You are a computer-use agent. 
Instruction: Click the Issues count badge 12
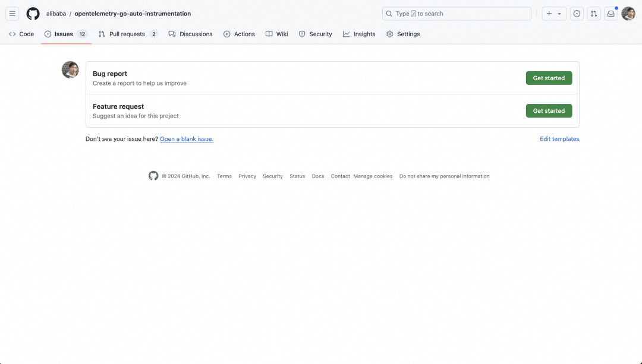[82, 34]
